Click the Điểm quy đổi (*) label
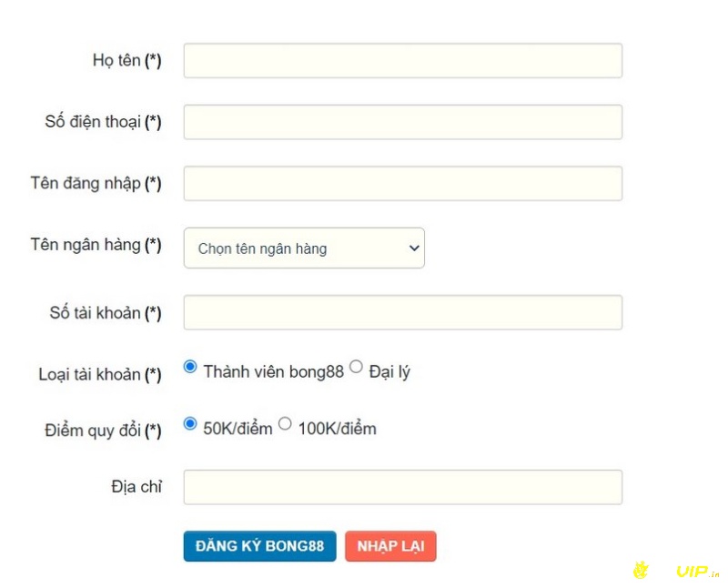The image size is (728, 588). [103, 431]
